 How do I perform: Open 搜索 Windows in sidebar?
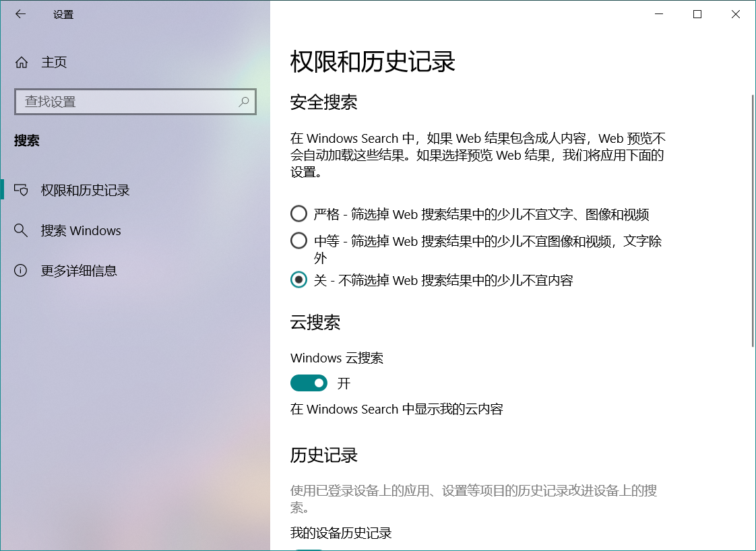(x=135, y=230)
